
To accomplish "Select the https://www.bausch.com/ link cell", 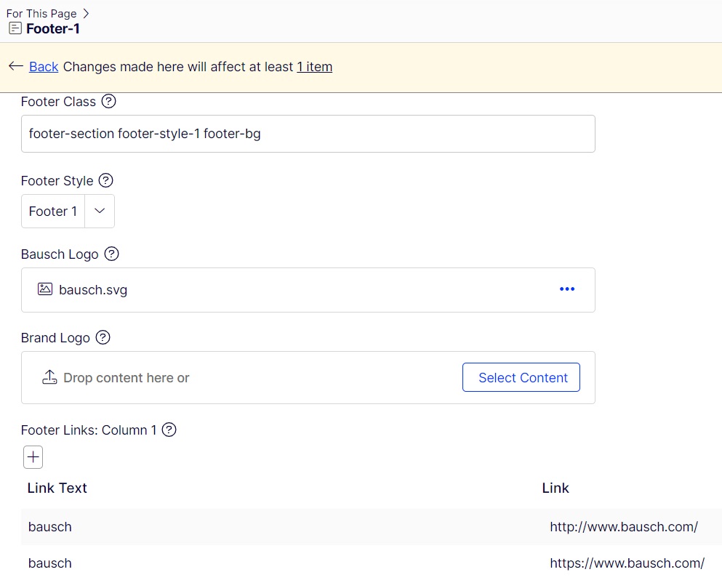I will [627, 563].
